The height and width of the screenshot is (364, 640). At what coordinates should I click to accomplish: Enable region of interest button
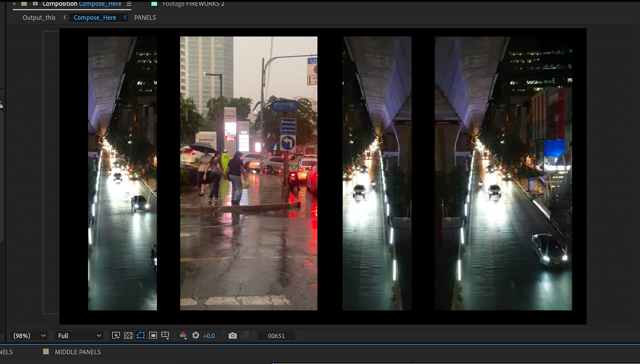(x=153, y=336)
